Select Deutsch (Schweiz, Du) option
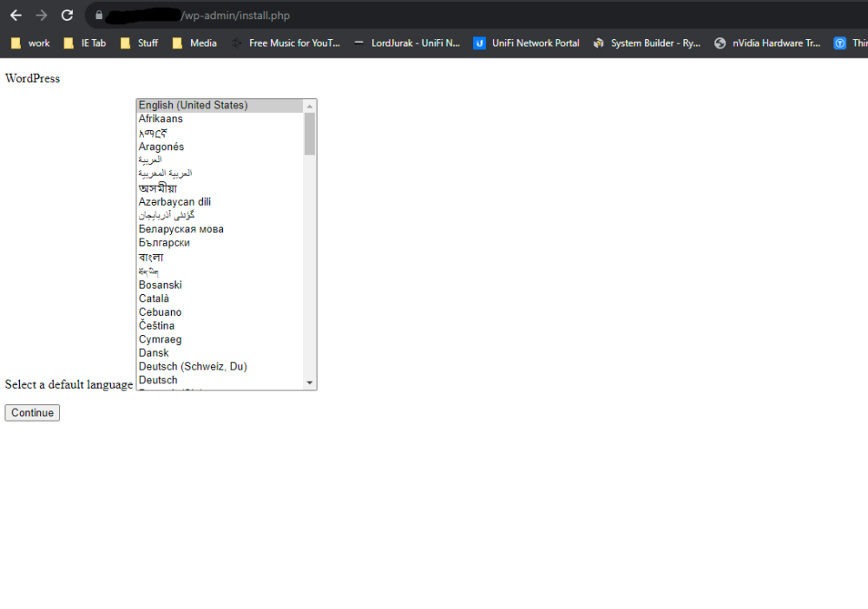This screenshot has width=868, height=609. point(220,367)
